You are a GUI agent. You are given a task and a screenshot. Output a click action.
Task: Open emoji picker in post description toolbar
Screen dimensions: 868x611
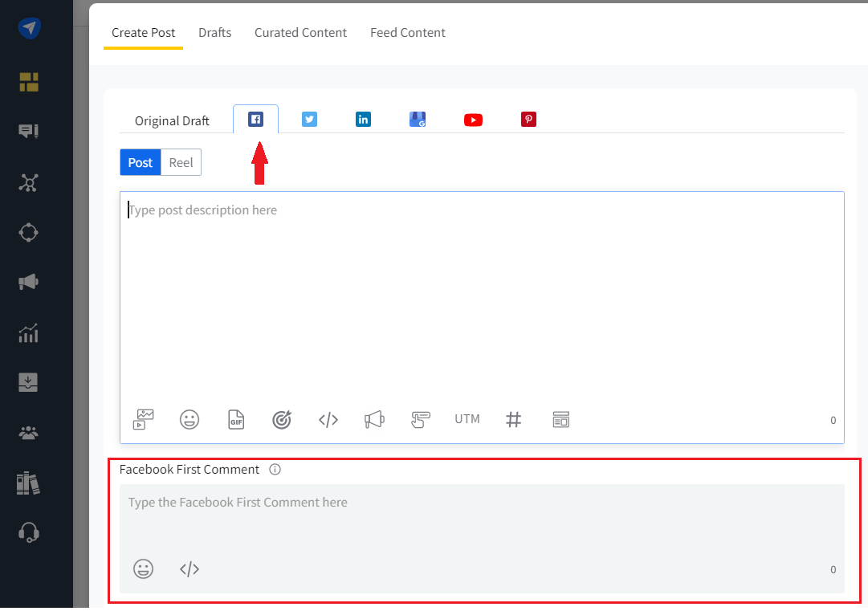click(189, 419)
